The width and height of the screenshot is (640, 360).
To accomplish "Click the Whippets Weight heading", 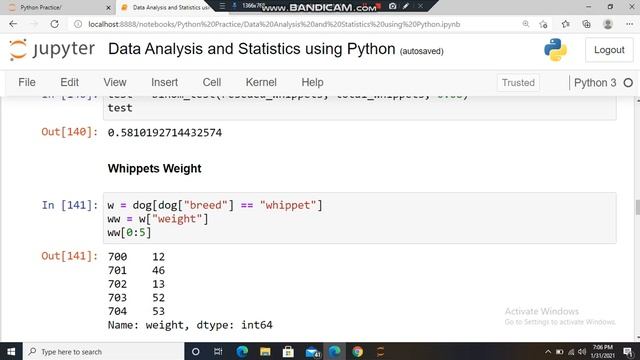I will click(154, 169).
